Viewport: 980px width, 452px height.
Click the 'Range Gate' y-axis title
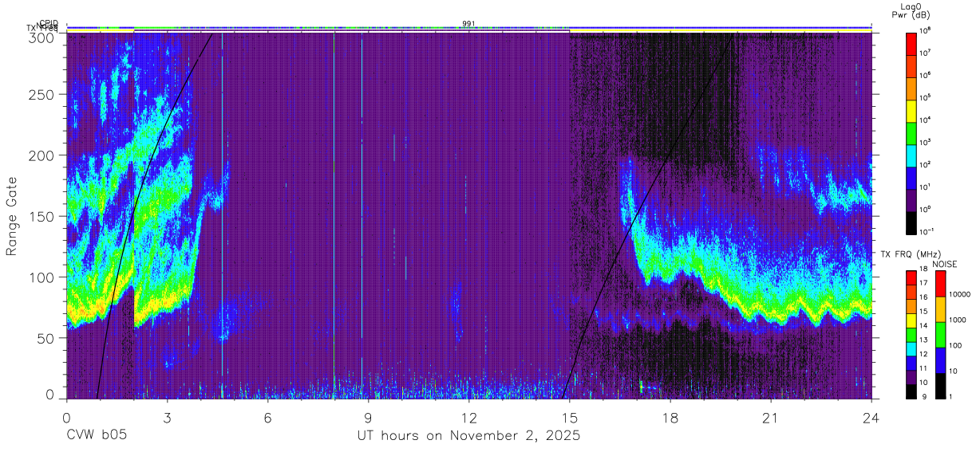click(x=12, y=216)
